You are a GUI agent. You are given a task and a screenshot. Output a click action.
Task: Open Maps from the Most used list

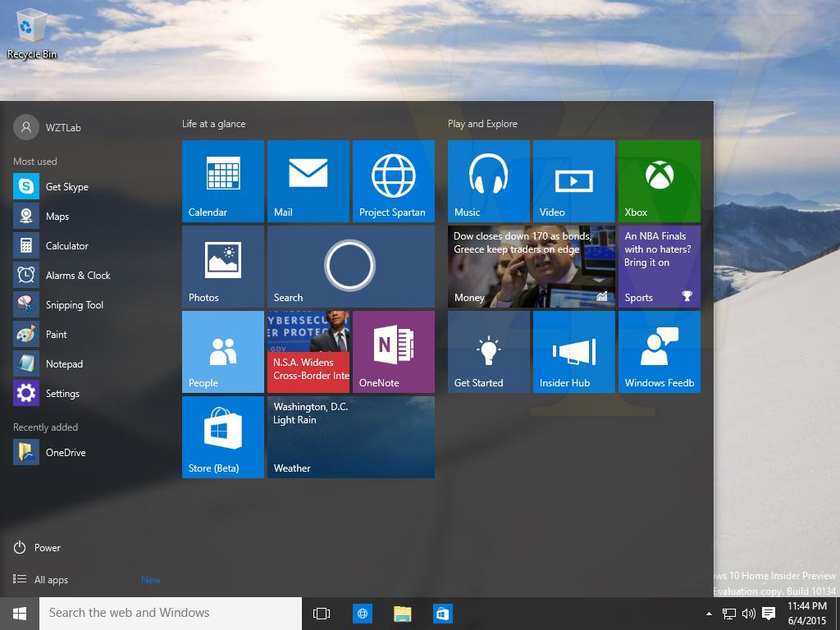[x=89, y=216]
